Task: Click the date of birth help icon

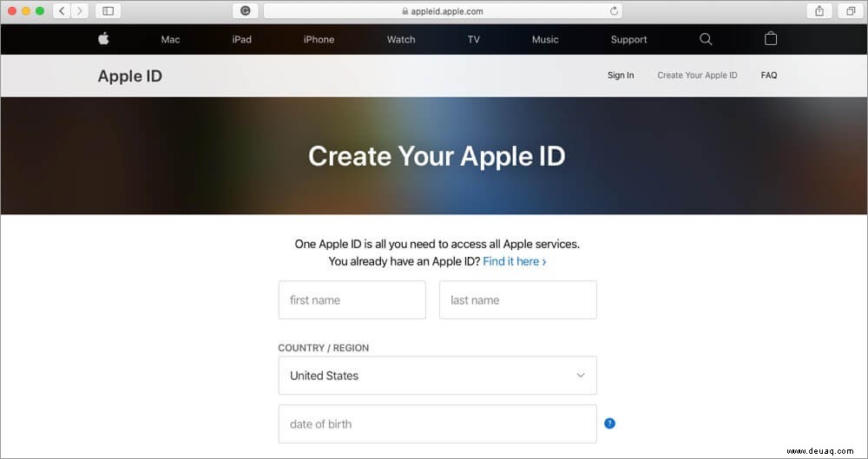Action: pyautogui.click(x=609, y=423)
